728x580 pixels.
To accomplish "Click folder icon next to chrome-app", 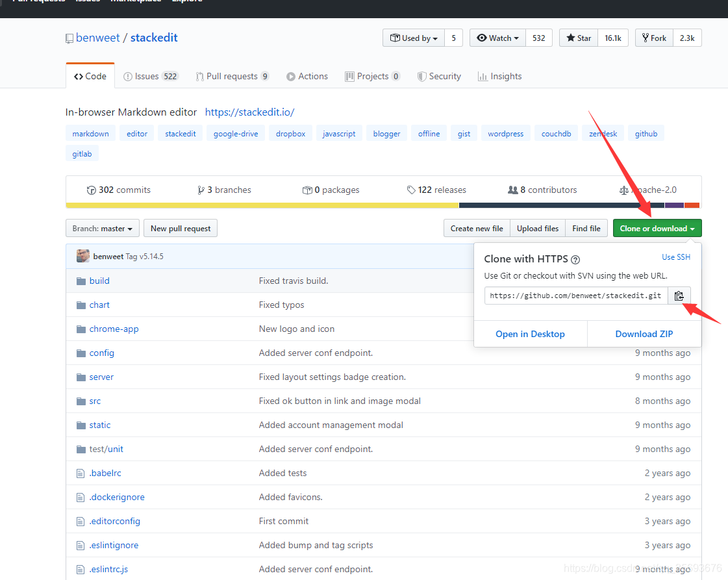I will click(81, 329).
